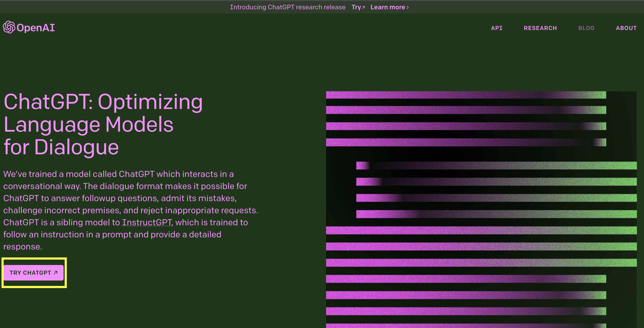Viewport: 644px width, 328px height.
Task: Click the Try link in top banner
Action: coord(356,7)
